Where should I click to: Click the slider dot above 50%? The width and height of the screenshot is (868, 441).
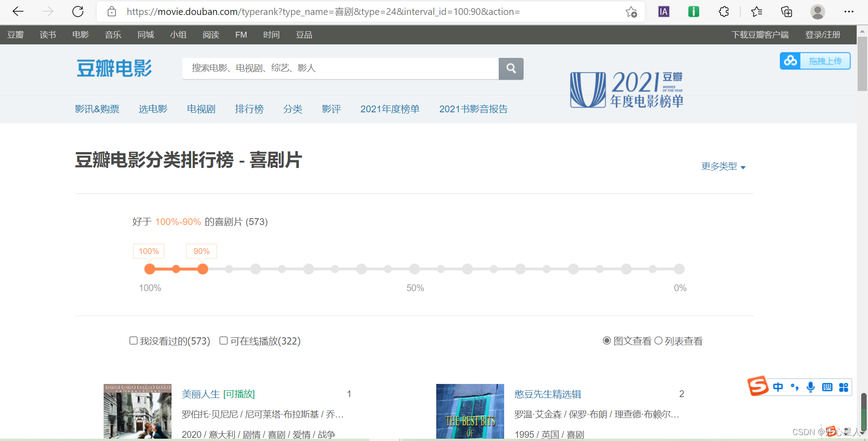coord(415,269)
